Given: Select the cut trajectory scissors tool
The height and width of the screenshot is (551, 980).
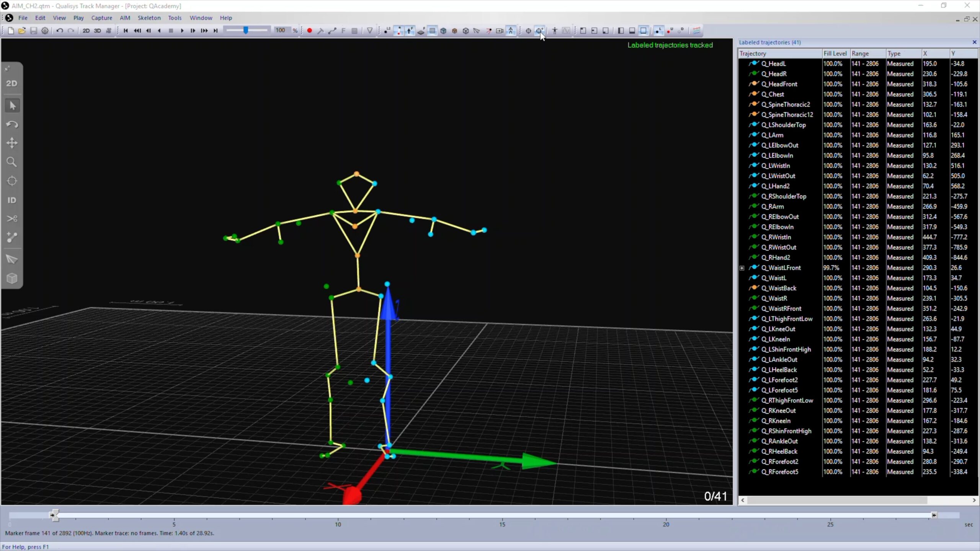Looking at the screenshot, I should tap(12, 218).
